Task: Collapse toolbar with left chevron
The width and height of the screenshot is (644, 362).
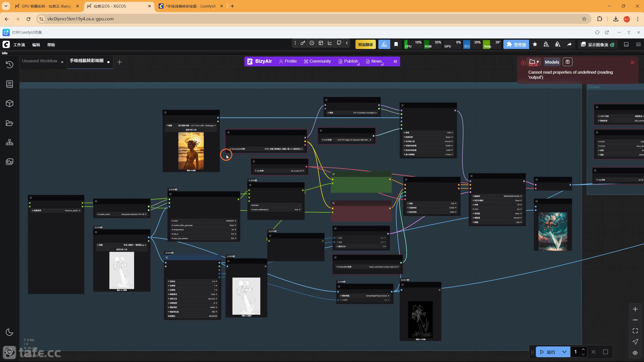Action: coord(347,43)
